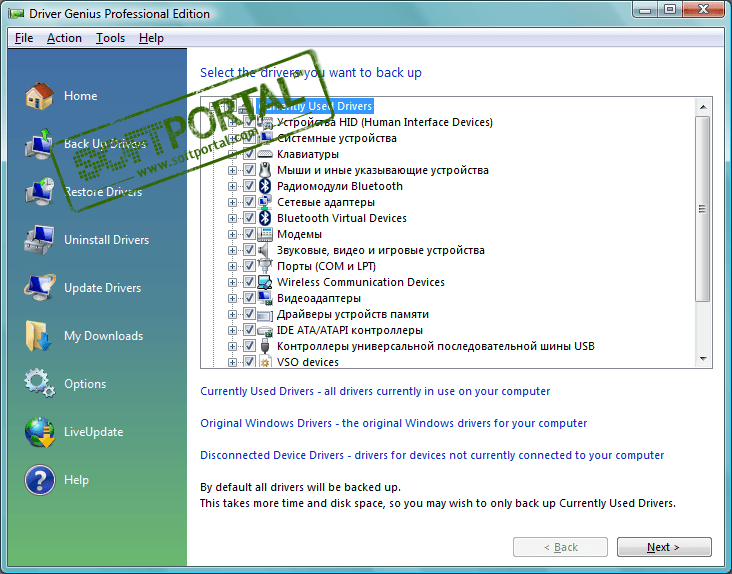Click port icon beside Порты (COM и LPT)

point(265,266)
